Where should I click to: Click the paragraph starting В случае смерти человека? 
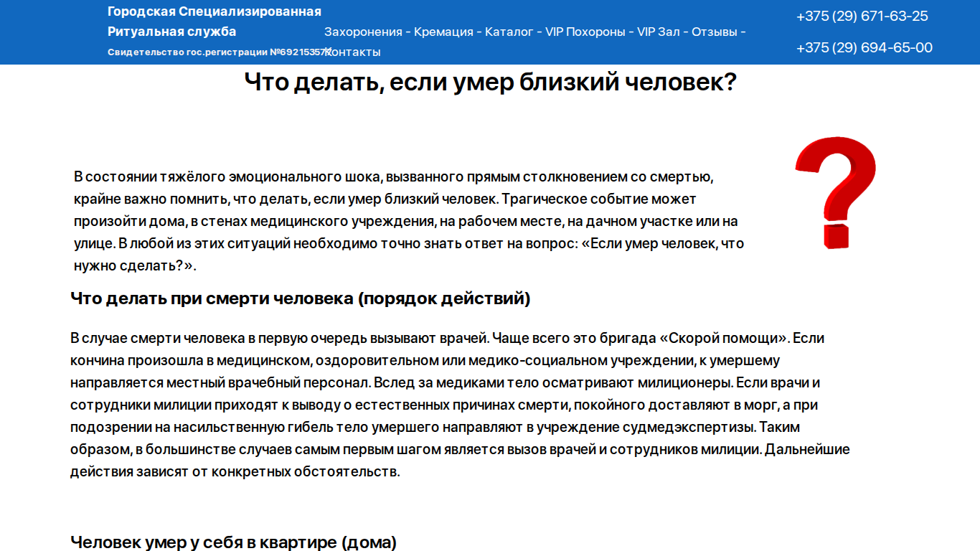pyautogui.click(x=460, y=405)
